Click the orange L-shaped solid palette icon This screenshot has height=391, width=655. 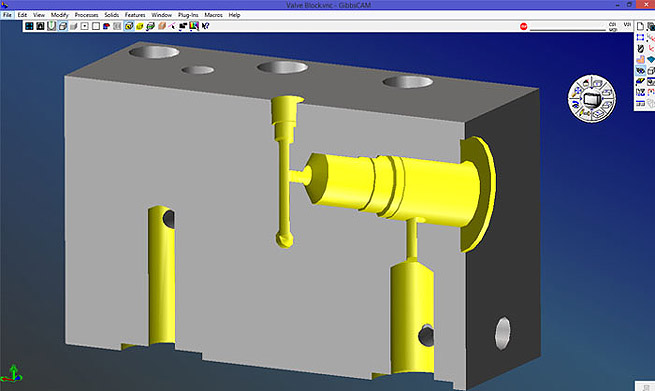tap(640, 59)
